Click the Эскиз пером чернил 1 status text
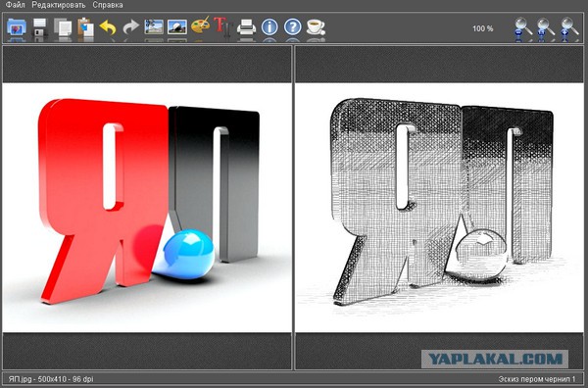This screenshot has width=588, height=388. 537,379
